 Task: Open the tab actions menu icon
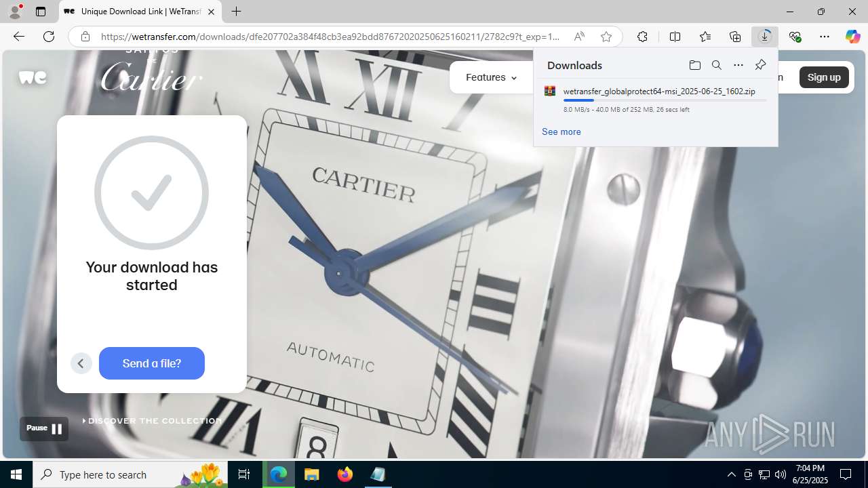(41, 12)
